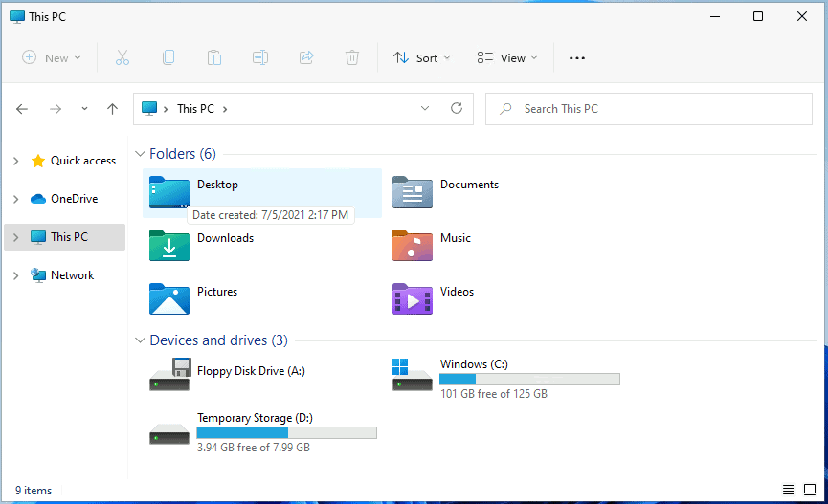The image size is (828, 504).
Task: Click the Downloads folder name
Action: point(226,238)
